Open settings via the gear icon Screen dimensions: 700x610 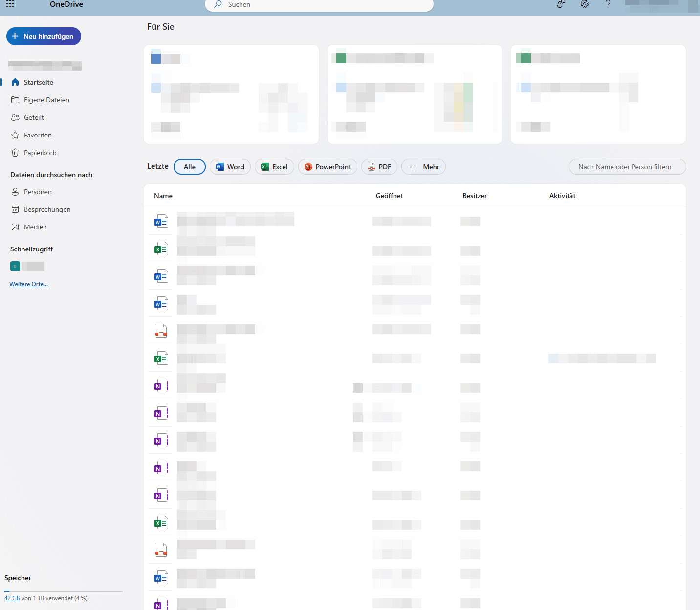click(585, 4)
